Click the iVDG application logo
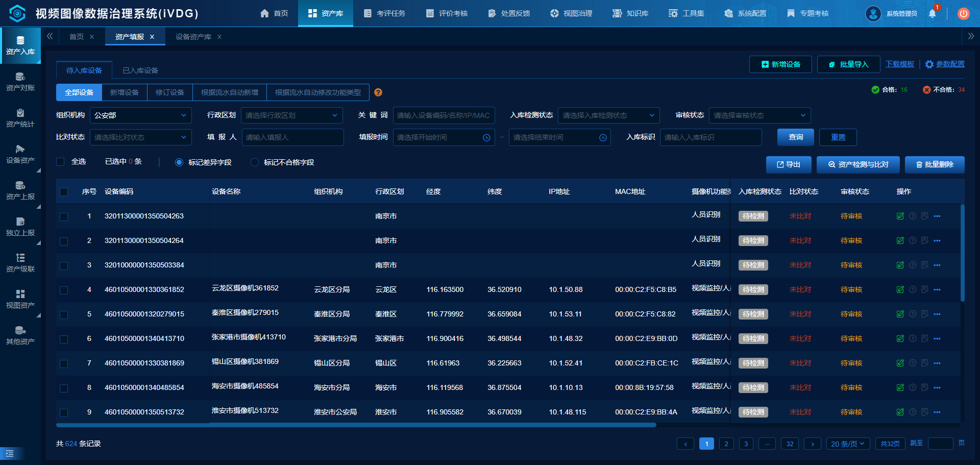 [x=17, y=14]
